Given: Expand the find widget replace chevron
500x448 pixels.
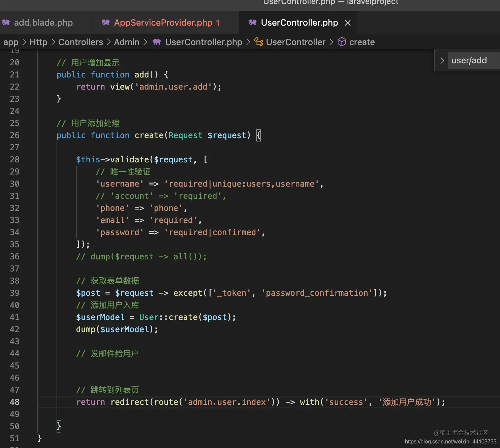Looking at the screenshot, I should click(x=442, y=61).
